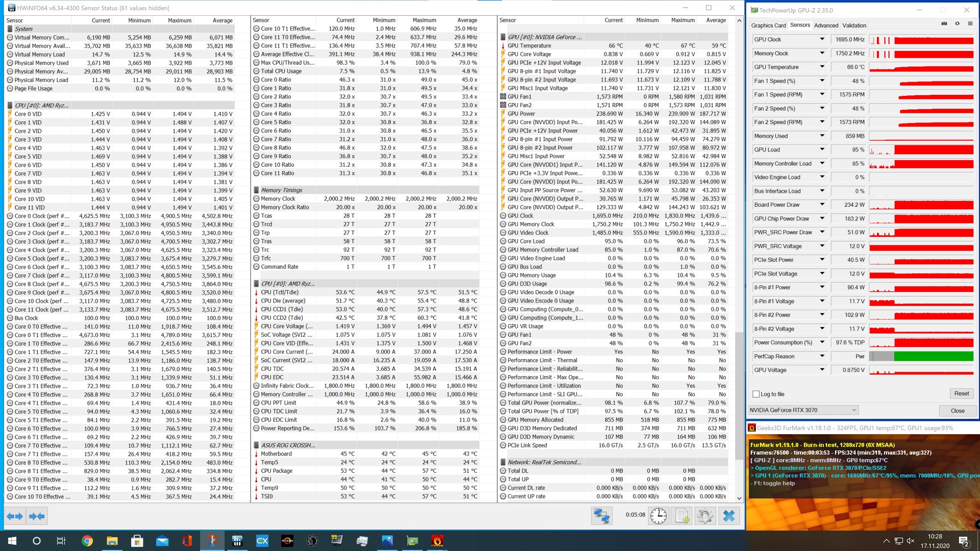Show hidden system tray icons chevron
Viewport: 980px width, 551px height.
point(886,541)
